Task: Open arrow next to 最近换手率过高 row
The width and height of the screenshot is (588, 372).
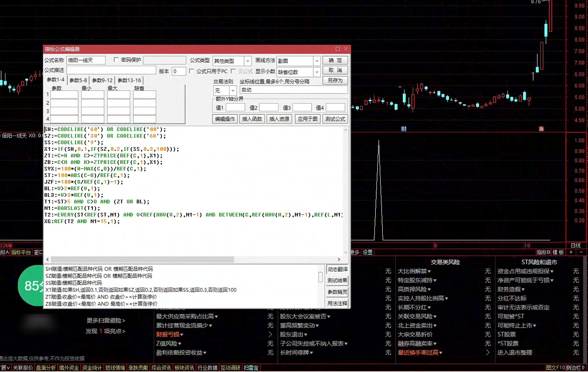Action: pos(487,352)
